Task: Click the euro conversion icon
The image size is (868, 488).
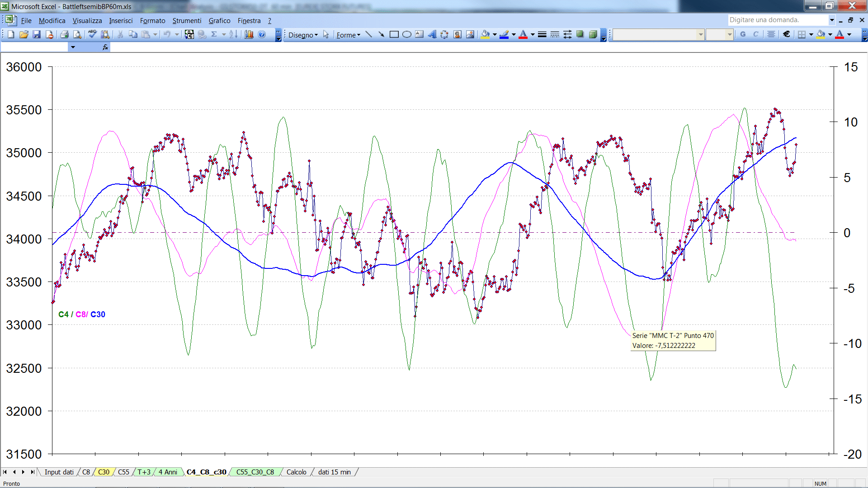Action: (x=189, y=34)
